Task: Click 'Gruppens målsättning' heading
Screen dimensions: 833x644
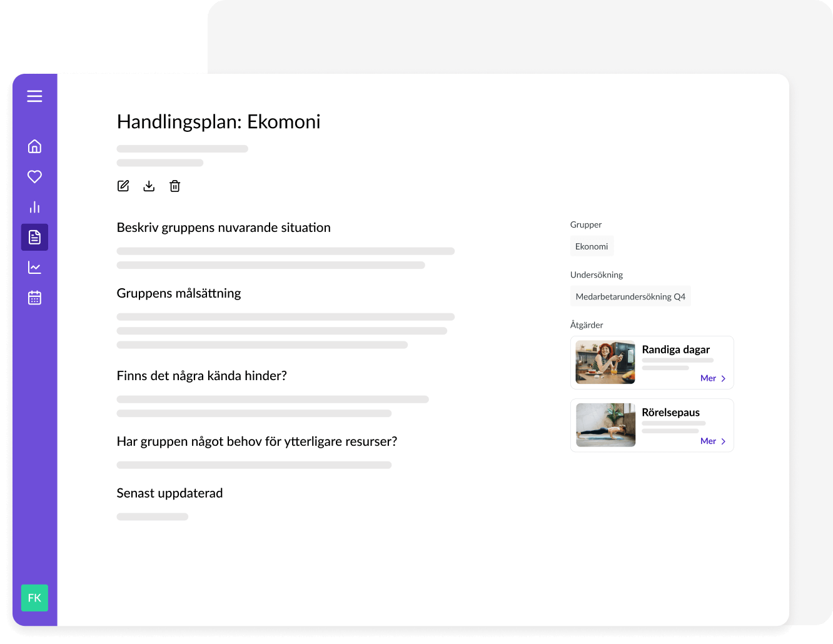Action: 179,293
